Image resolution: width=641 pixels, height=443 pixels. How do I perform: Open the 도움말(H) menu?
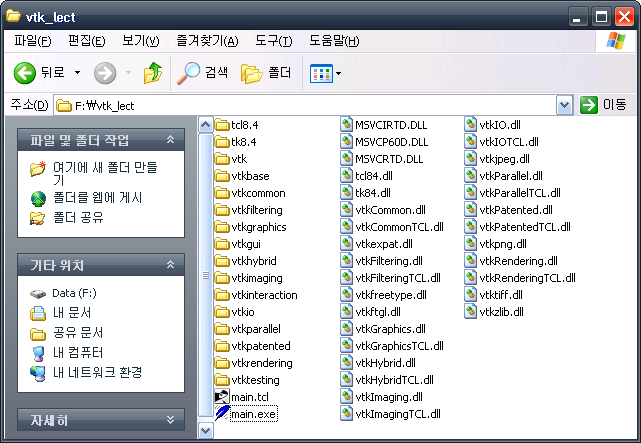coord(334,41)
